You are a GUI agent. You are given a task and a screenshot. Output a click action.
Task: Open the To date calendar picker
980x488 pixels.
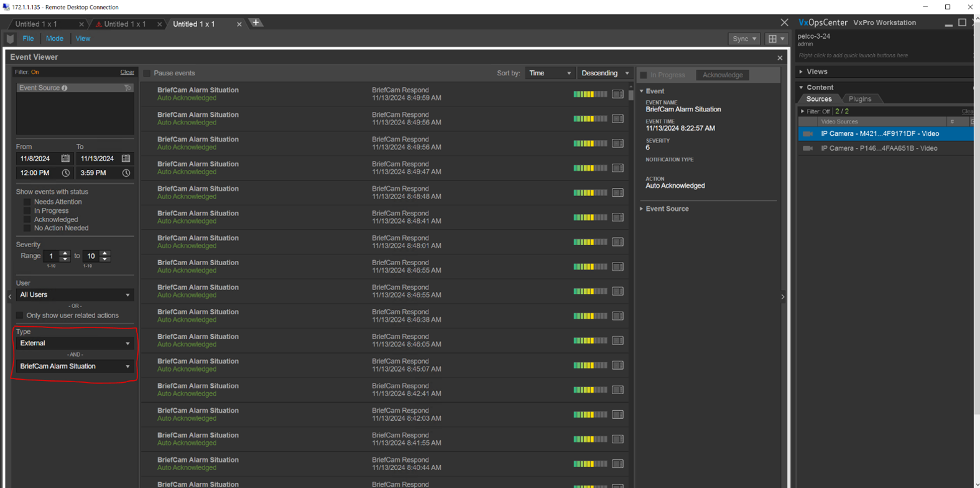click(x=126, y=159)
